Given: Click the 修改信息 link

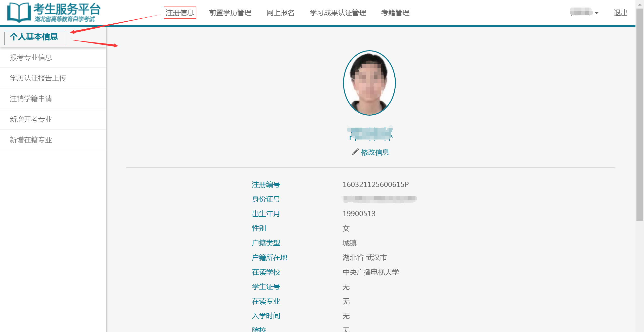Looking at the screenshot, I should [x=375, y=152].
